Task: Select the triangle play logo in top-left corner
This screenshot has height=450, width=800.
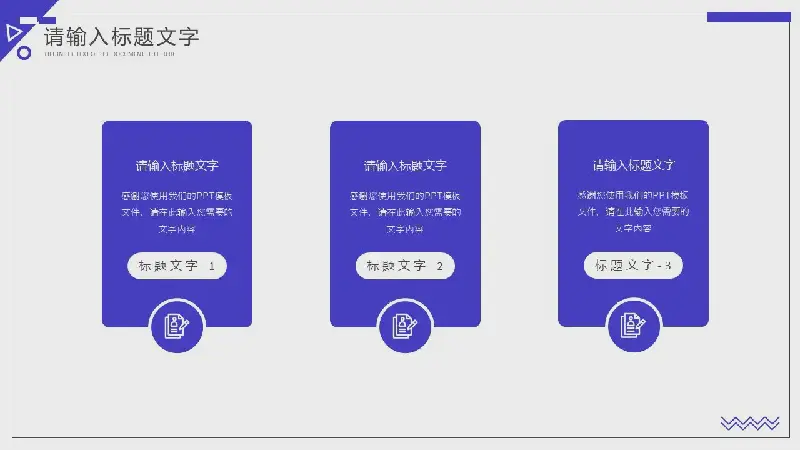Action: 13,33
